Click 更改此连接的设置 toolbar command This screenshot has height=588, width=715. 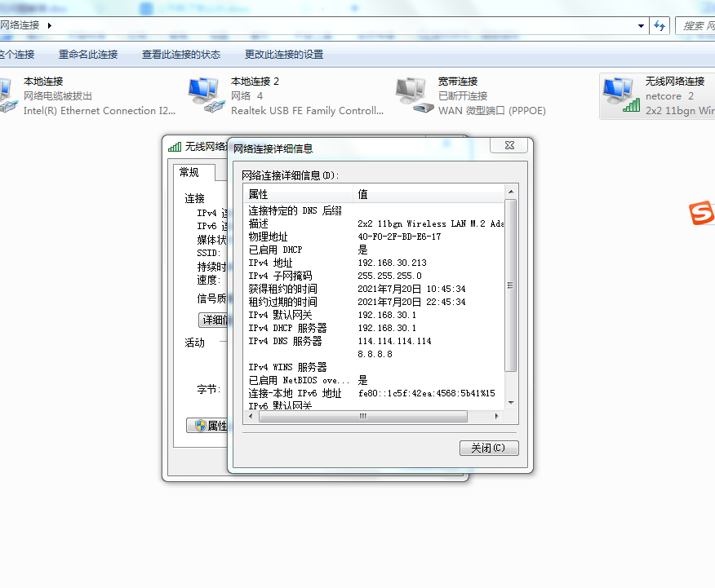(x=284, y=55)
